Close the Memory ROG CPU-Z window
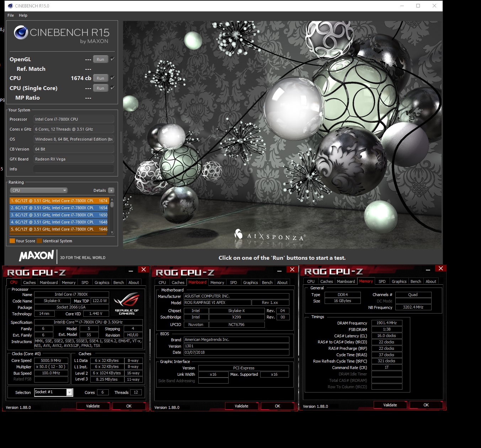The image size is (481, 448). 441,268
